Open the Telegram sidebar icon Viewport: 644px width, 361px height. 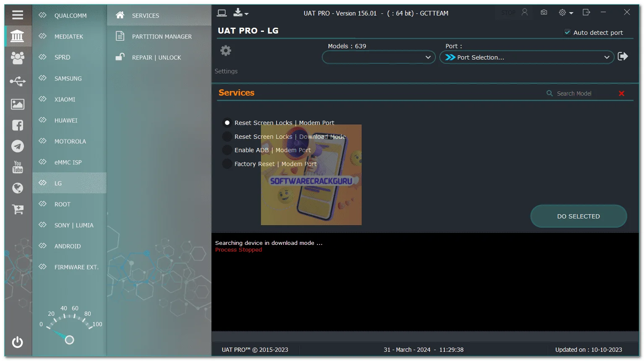18,146
